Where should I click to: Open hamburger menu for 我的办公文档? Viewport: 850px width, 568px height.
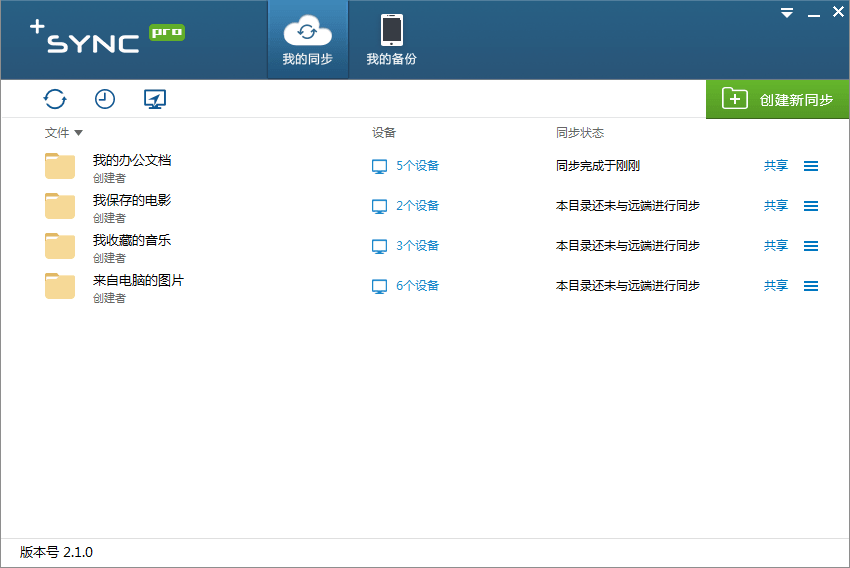point(811,166)
